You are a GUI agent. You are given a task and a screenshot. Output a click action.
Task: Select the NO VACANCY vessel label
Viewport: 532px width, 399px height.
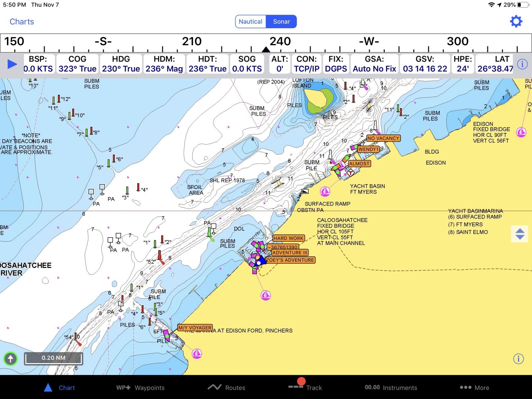[383, 138]
